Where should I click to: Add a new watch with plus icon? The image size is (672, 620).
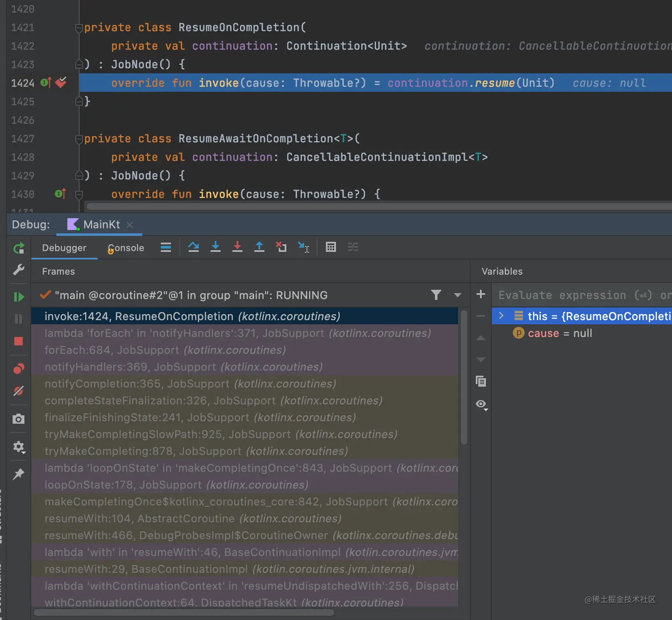click(x=481, y=294)
